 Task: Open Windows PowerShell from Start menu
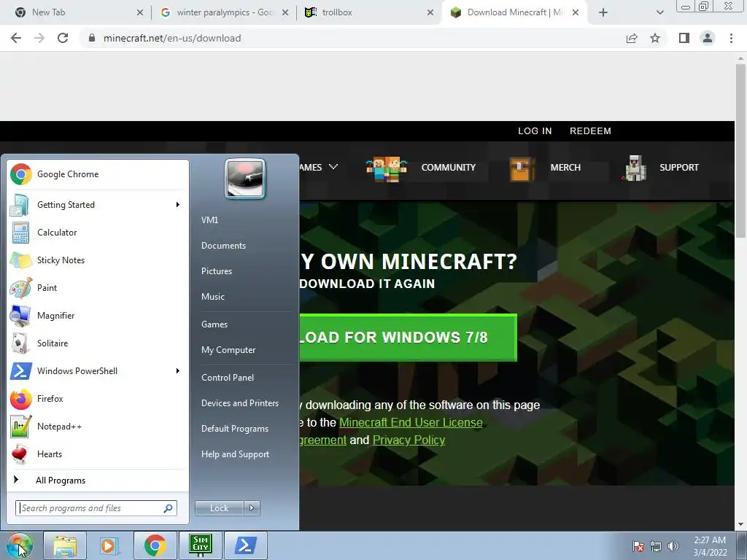pyautogui.click(x=98, y=371)
